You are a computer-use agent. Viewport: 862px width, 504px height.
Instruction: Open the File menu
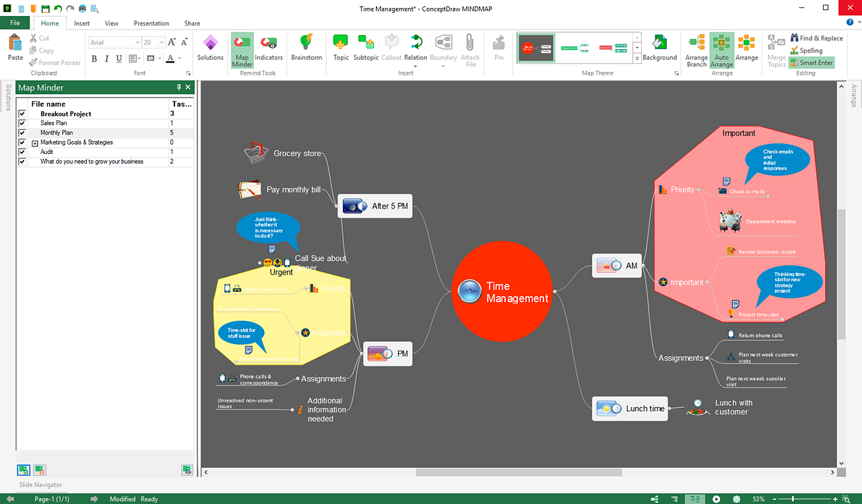(x=15, y=23)
